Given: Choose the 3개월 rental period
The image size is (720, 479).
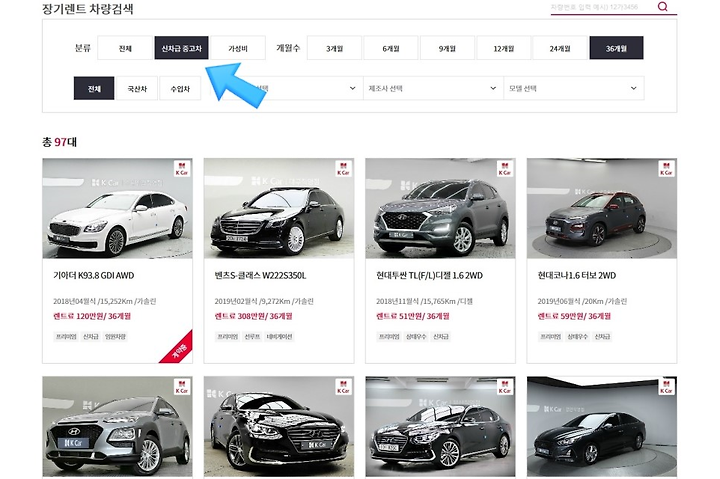Looking at the screenshot, I should pos(334,48).
